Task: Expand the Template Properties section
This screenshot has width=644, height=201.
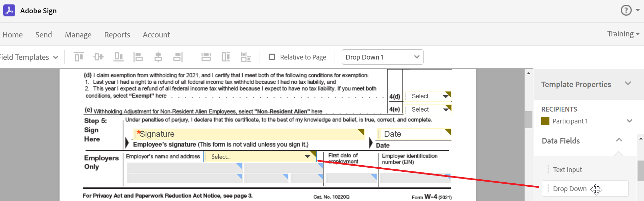Action: (x=628, y=83)
